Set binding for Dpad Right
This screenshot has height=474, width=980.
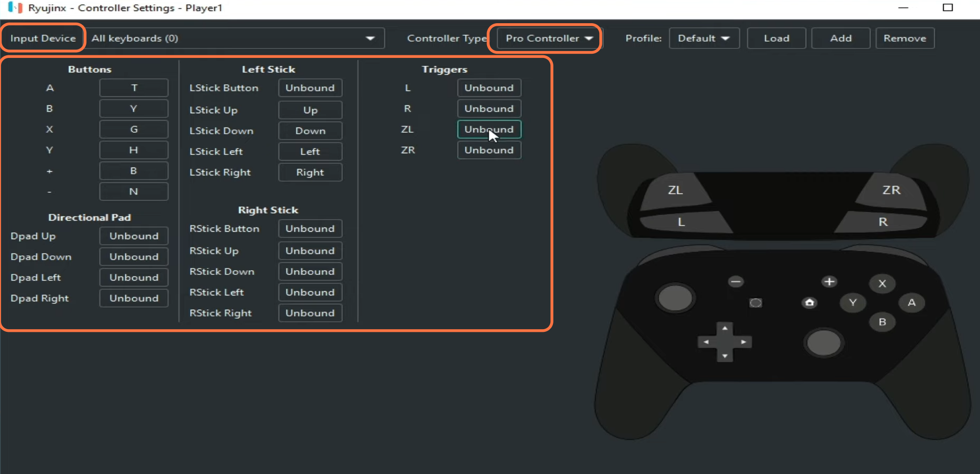click(134, 298)
